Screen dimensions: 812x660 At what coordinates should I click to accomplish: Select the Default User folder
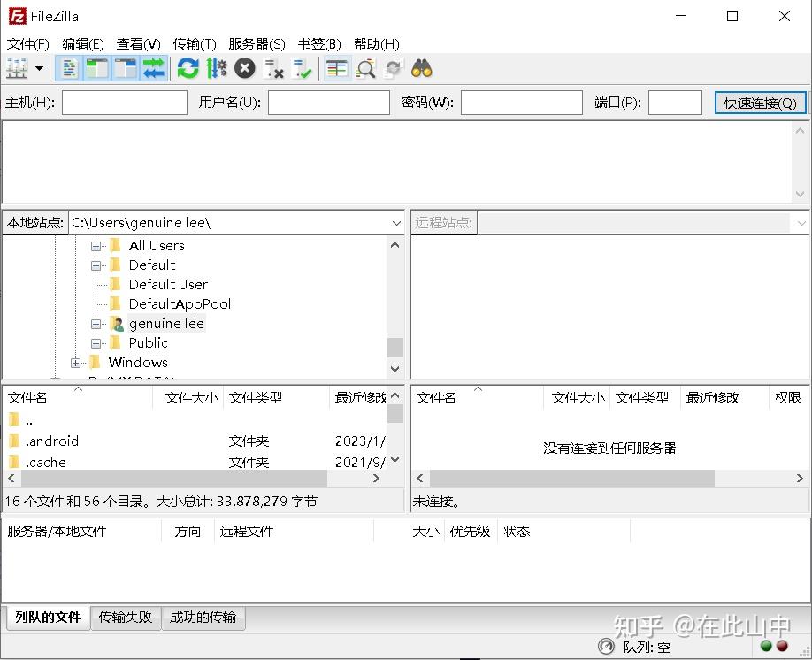(x=168, y=284)
